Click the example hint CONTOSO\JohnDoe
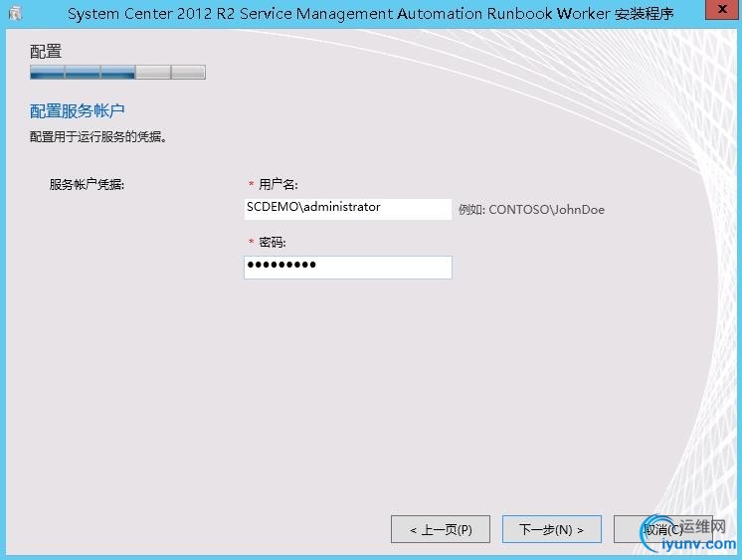Image resolution: width=742 pixels, height=560 pixels. tap(531, 210)
